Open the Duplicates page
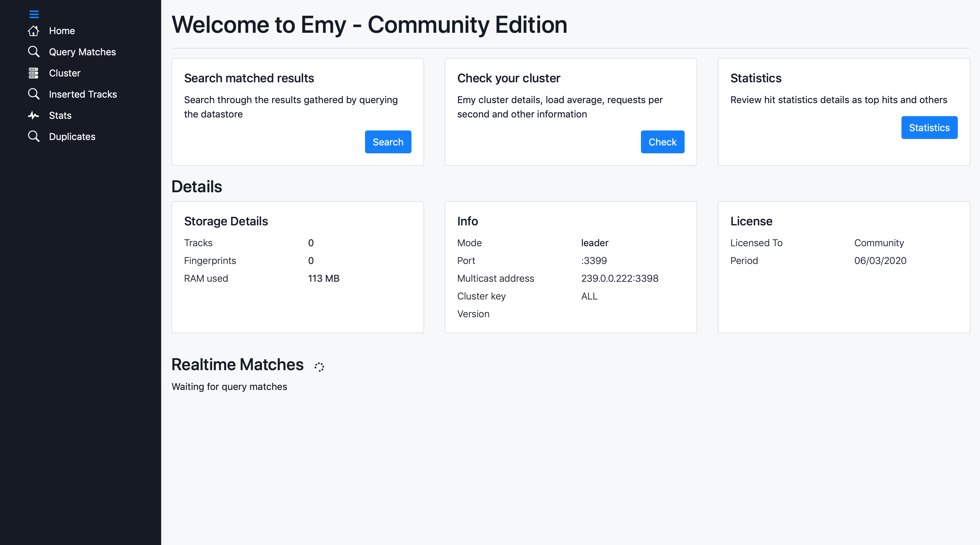Viewport: 980px width, 545px height. pos(72,136)
